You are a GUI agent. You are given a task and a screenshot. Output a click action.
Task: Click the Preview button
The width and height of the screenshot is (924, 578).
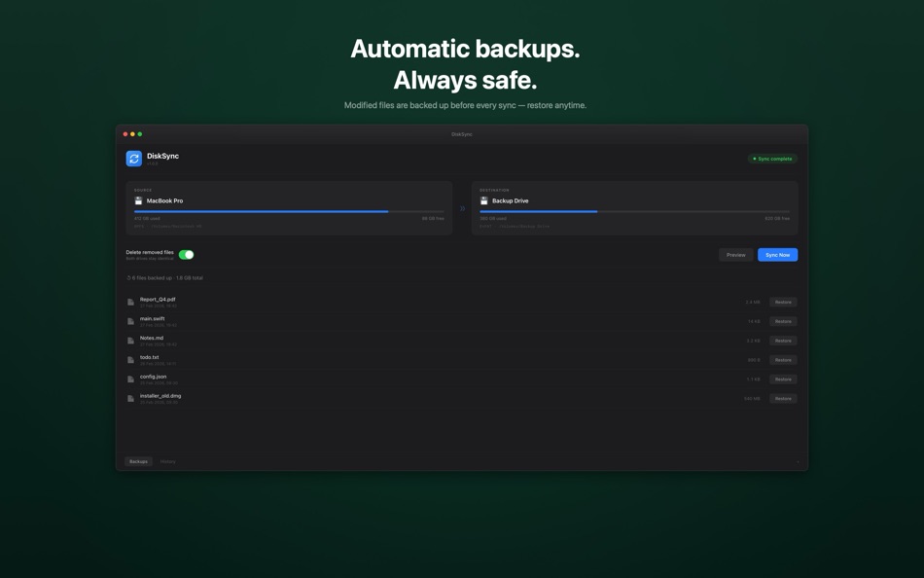735,255
